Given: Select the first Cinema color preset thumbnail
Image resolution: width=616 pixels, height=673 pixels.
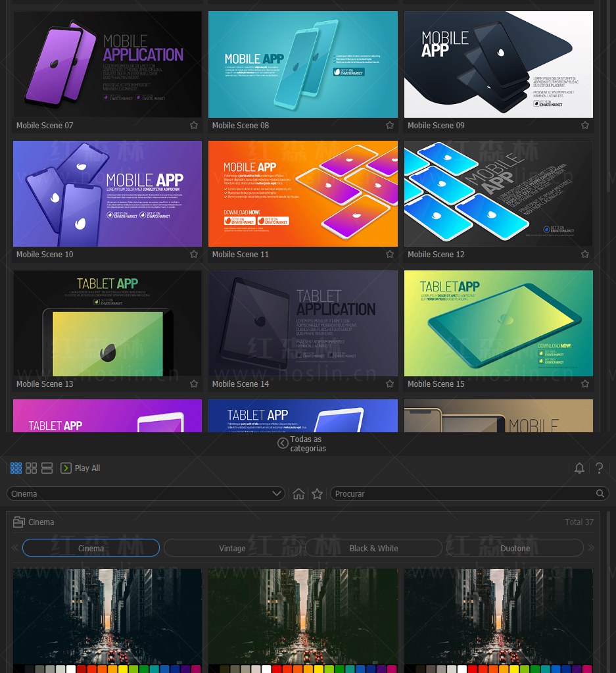Looking at the screenshot, I should click(107, 620).
